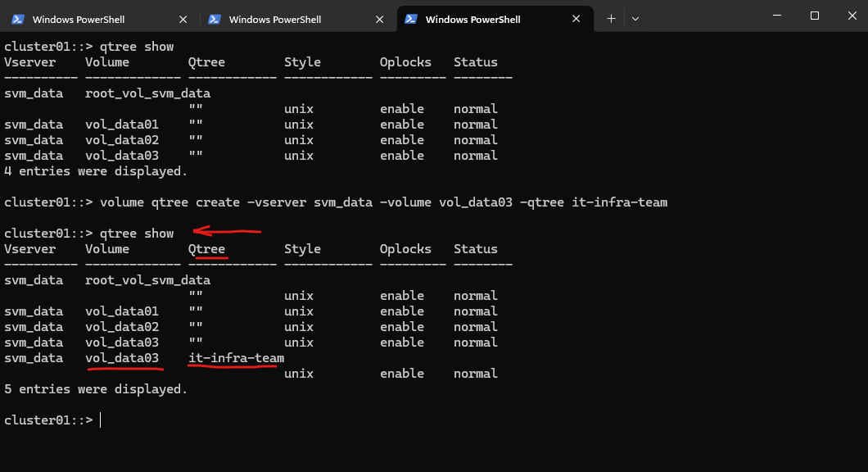This screenshot has width=868, height=472.
Task: Close the active third PowerShell tab
Action: click(575, 19)
